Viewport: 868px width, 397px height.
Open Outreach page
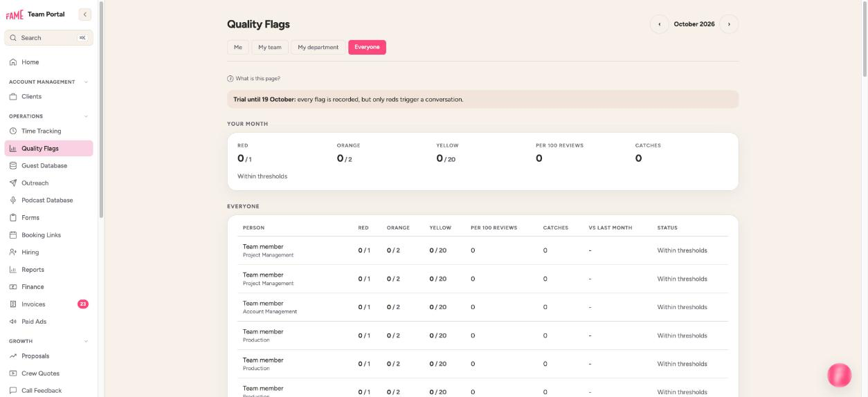(x=48, y=183)
